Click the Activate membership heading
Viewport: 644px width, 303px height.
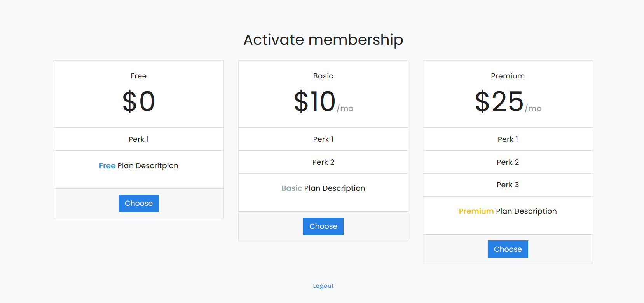[323, 40]
